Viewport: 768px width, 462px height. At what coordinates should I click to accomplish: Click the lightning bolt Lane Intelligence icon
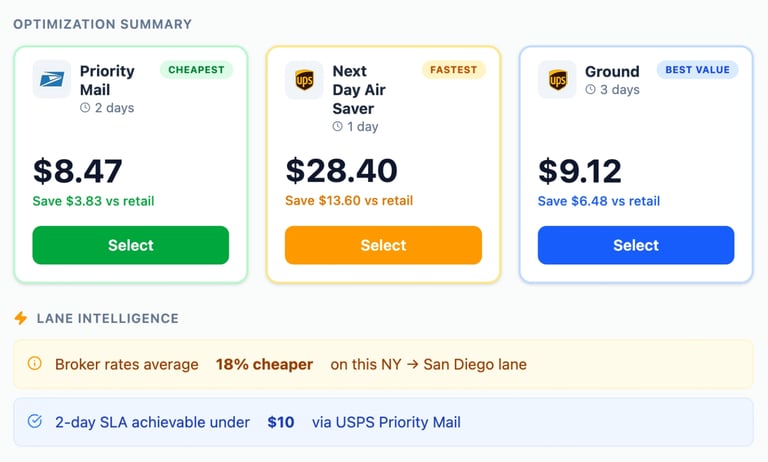point(20,318)
